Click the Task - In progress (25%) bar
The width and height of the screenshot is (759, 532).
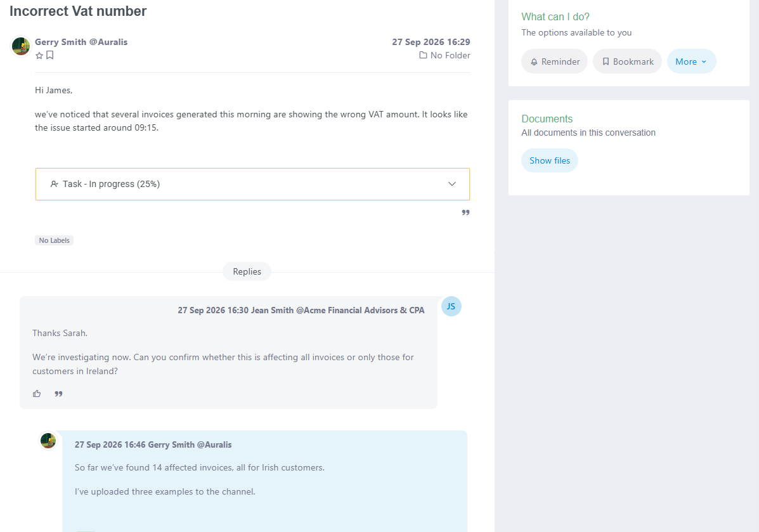[252, 184]
